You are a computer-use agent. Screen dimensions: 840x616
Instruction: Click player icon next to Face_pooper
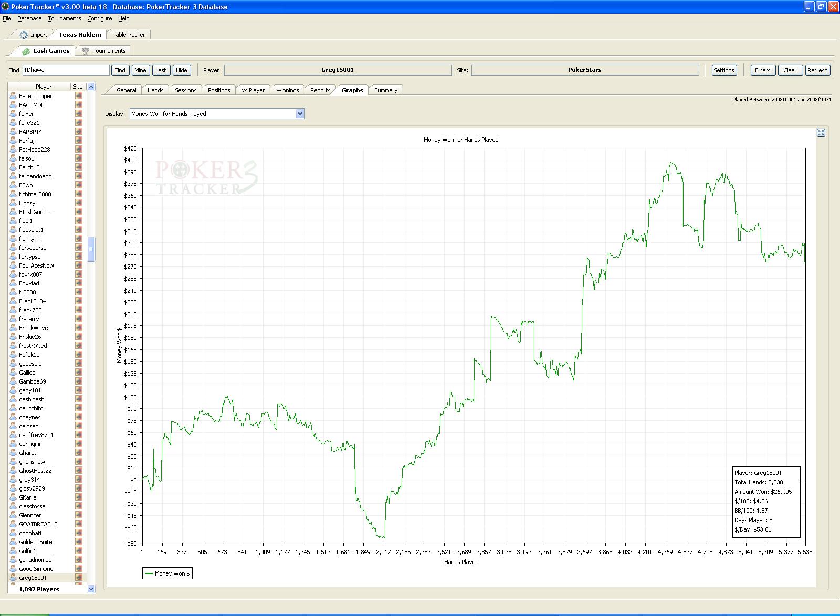tap(14, 96)
